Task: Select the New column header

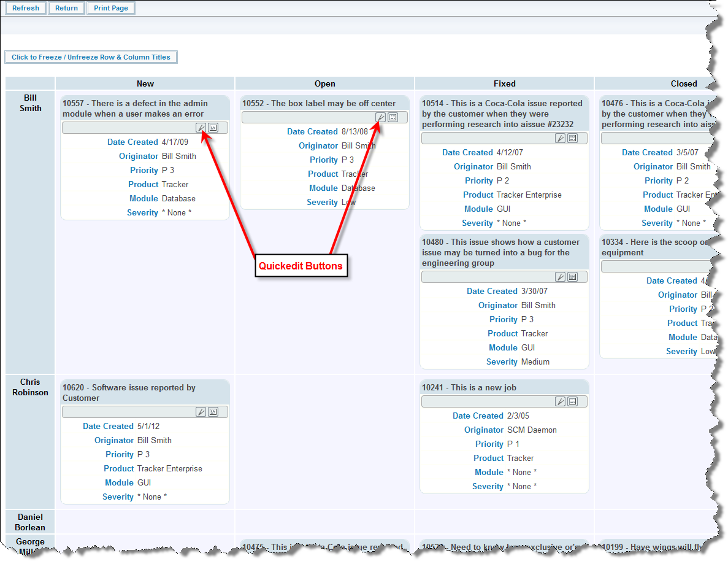Action: 145,83
